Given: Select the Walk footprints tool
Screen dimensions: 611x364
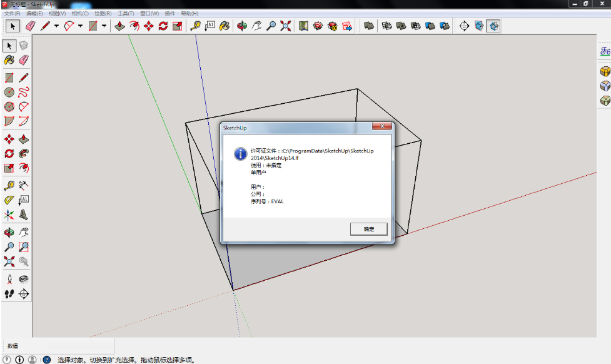Looking at the screenshot, I should pos(9,293).
